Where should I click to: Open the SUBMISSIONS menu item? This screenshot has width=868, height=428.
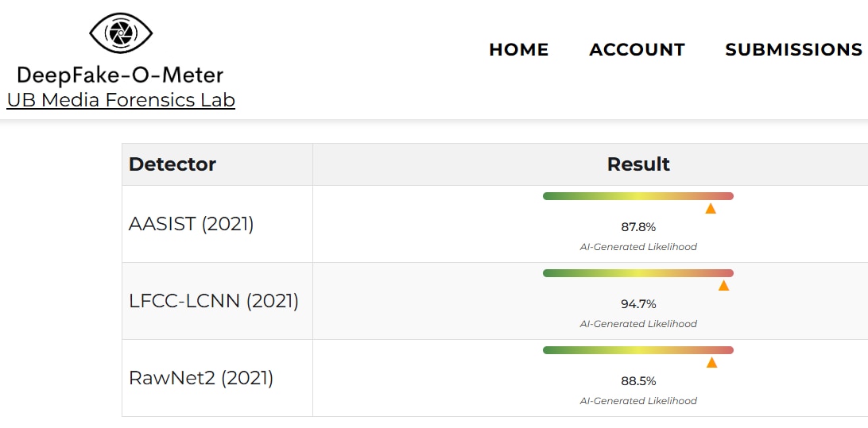pos(793,49)
